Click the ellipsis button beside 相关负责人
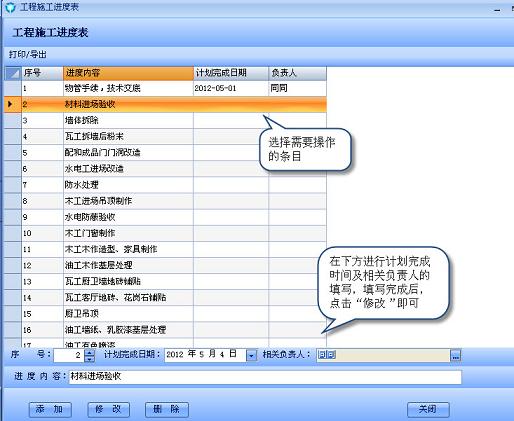 (456, 355)
